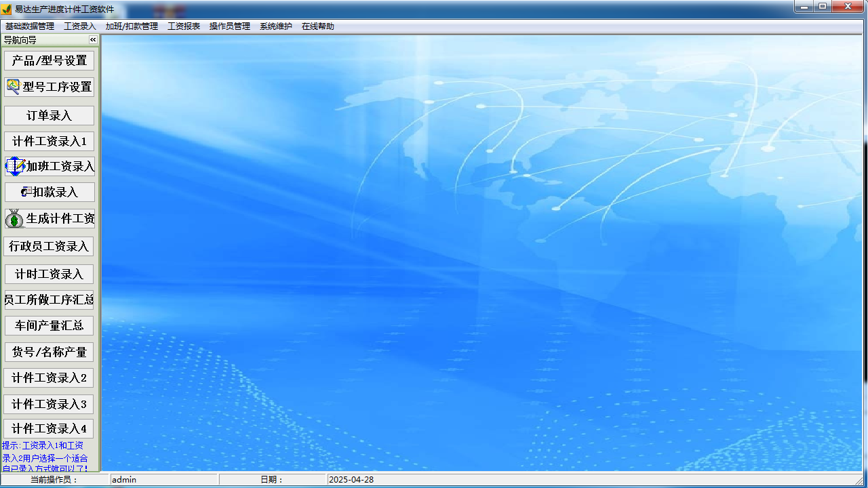Select the 计件工资录入2 button
868x488 pixels.
50,378
